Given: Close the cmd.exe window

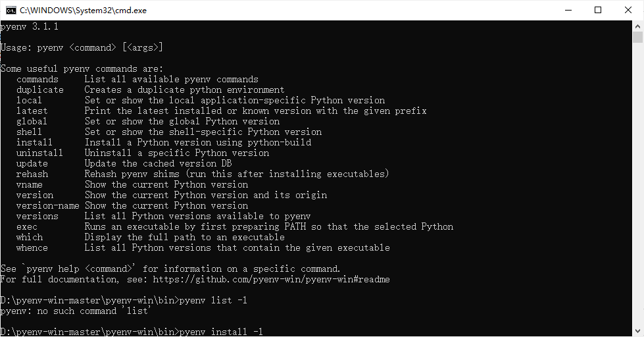Looking at the screenshot, I should click(x=628, y=10).
